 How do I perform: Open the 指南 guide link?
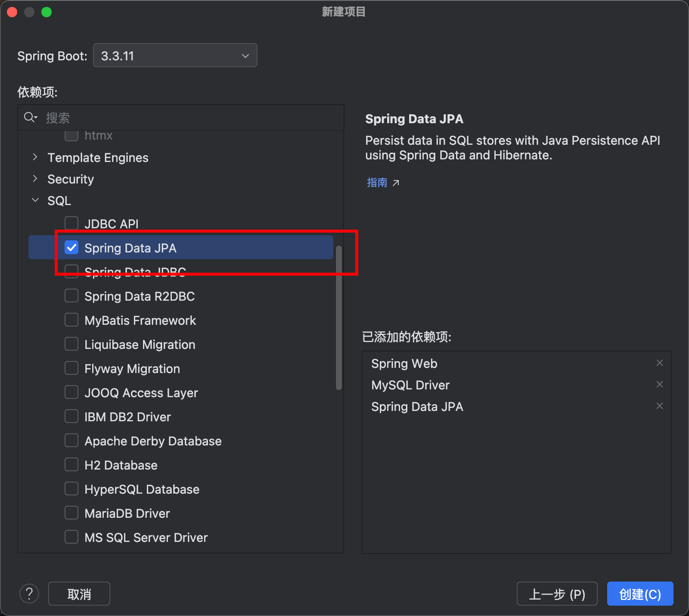point(377,183)
